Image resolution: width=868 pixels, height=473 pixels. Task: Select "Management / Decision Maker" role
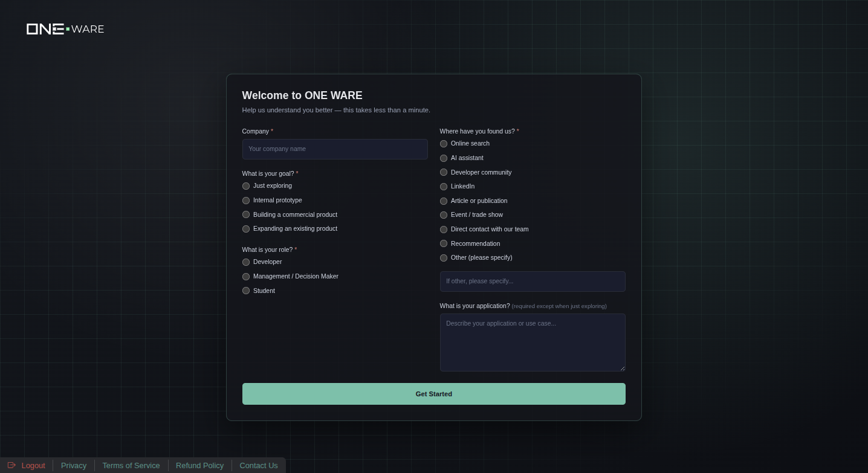(246, 276)
